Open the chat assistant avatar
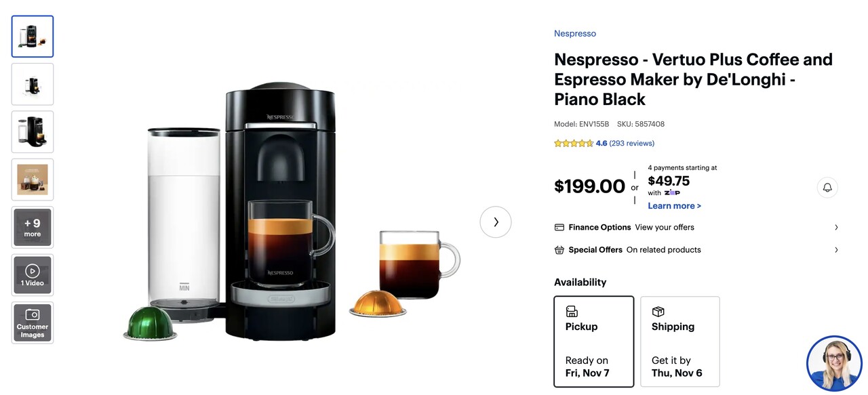Viewport: 868px width, 395px height. pyautogui.click(x=834, y=363)
